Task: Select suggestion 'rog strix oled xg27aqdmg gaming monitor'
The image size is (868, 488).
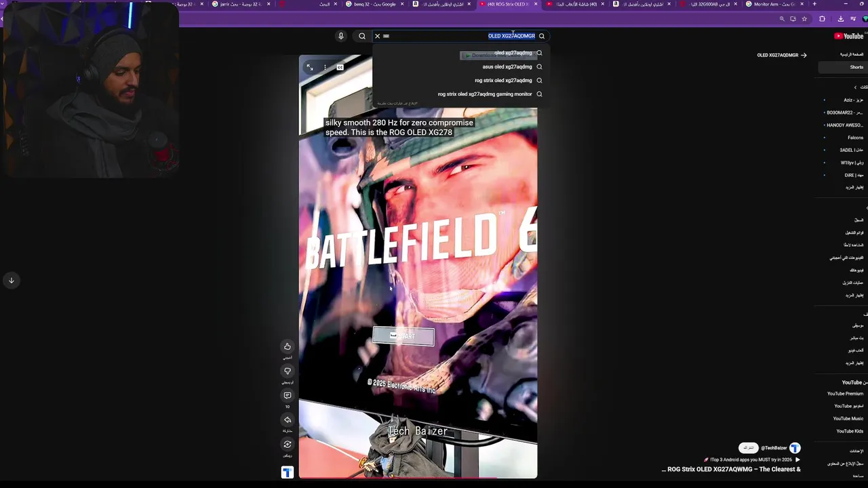Action: [x=485, y=94]
